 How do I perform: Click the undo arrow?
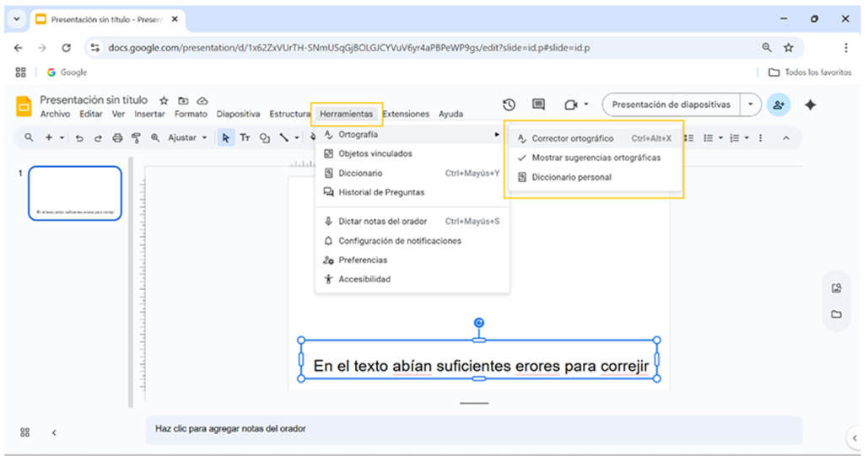point(79,137)
